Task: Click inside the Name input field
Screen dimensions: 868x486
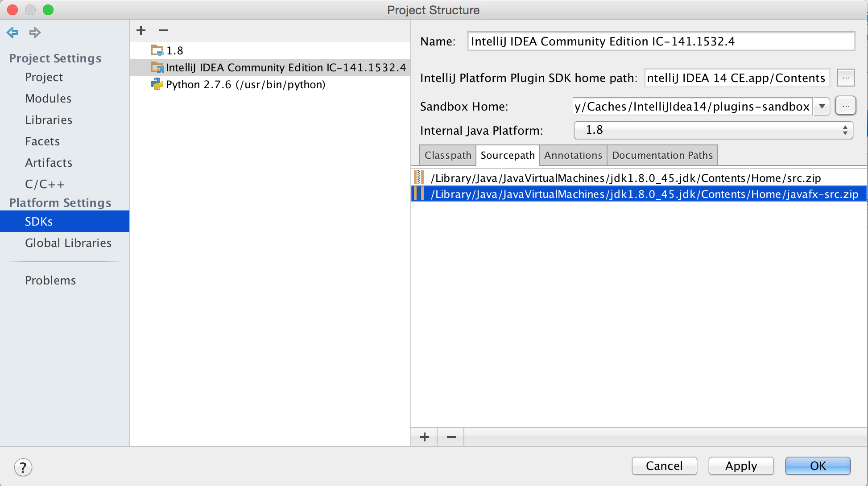Action: pyautogui.click(x=660, y=41)
